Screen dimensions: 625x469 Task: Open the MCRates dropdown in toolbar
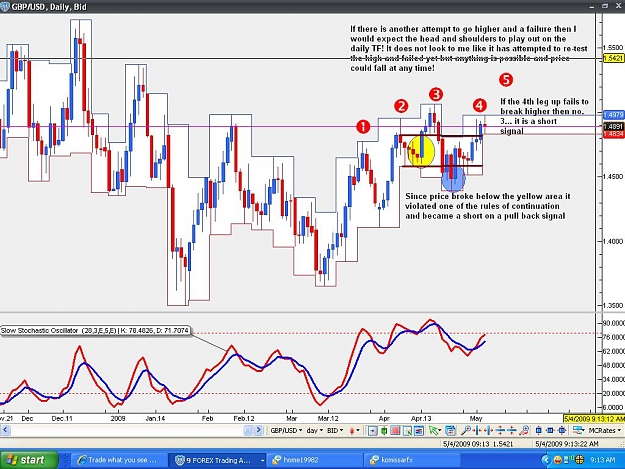[604, 430]
